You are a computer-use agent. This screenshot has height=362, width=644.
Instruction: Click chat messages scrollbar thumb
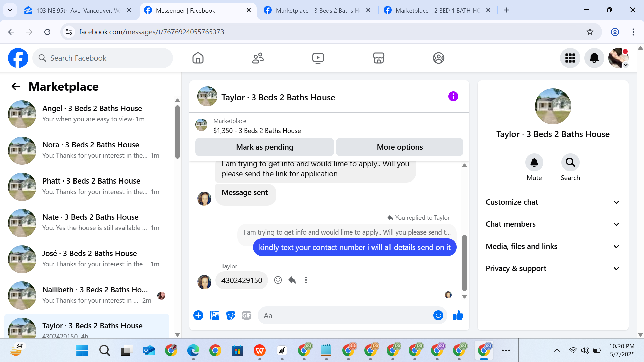tap(464, 263)
